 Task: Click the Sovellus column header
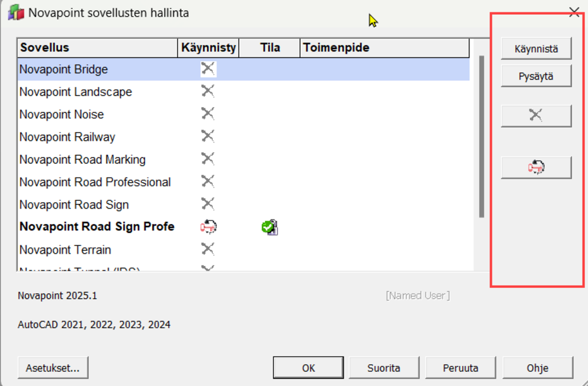97,48
